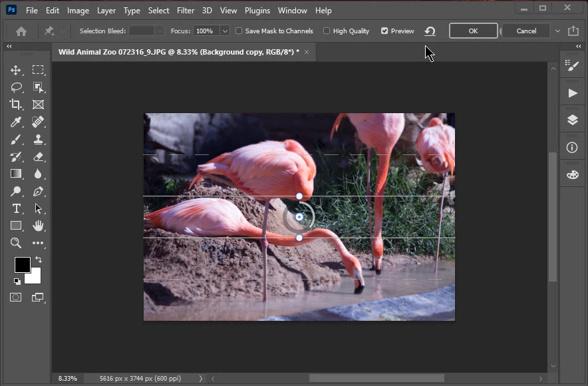Select the Gradient tool
Viewport: 588px width, 386px height.
[16, 174]
